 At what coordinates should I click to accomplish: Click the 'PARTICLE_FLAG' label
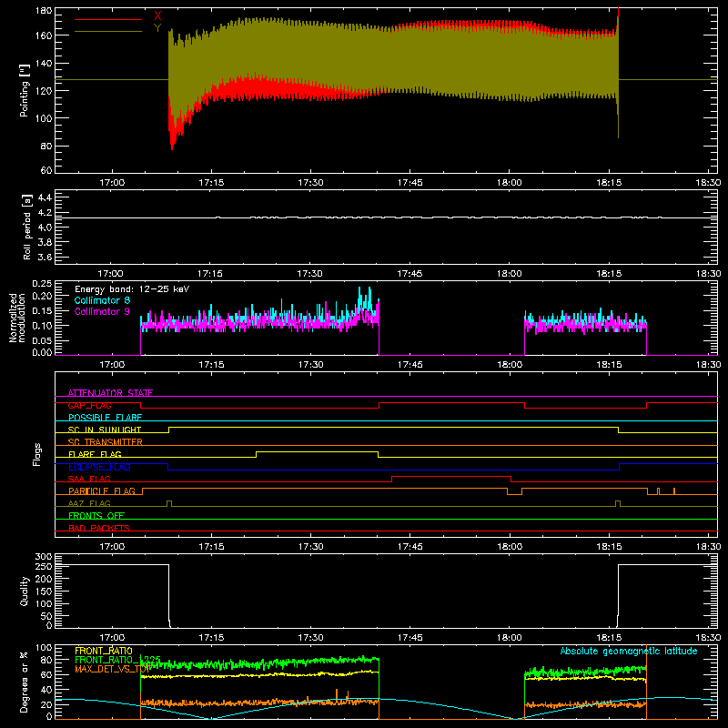click(x=102, y=491)
